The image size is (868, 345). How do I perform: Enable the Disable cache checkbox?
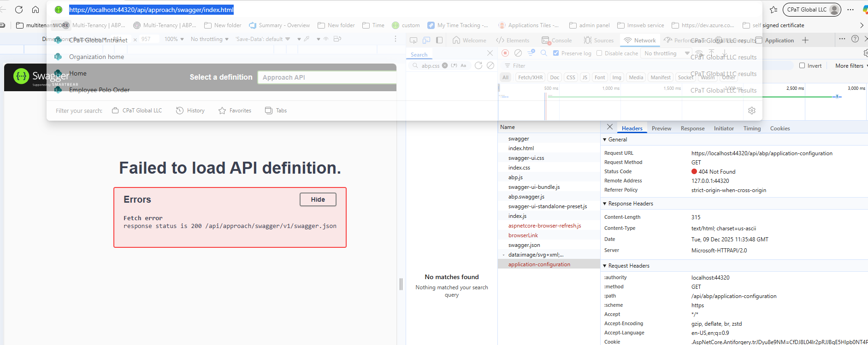599,53
